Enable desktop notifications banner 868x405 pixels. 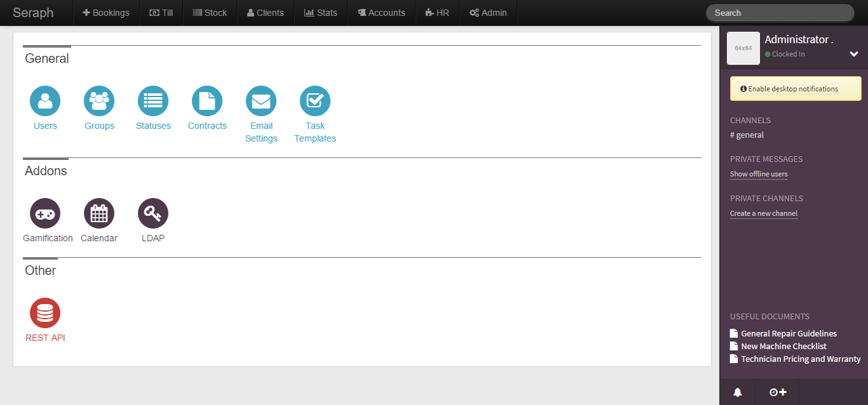point(795,89)
